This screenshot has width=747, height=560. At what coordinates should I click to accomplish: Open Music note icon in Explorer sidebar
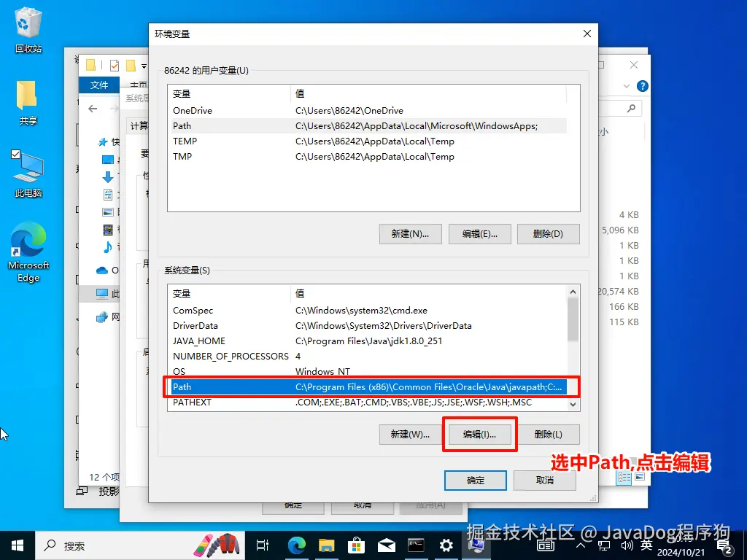click(108, 247)
